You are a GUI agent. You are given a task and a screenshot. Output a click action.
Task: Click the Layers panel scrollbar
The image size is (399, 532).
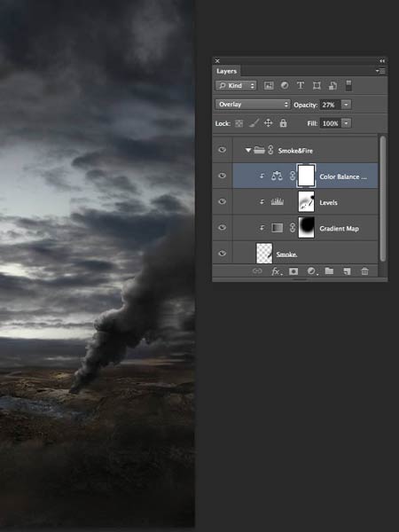click(383, 199)
